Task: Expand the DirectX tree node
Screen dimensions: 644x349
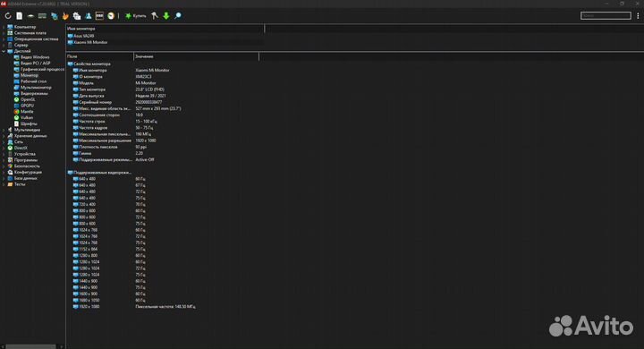Action: (x=4, y=148)
